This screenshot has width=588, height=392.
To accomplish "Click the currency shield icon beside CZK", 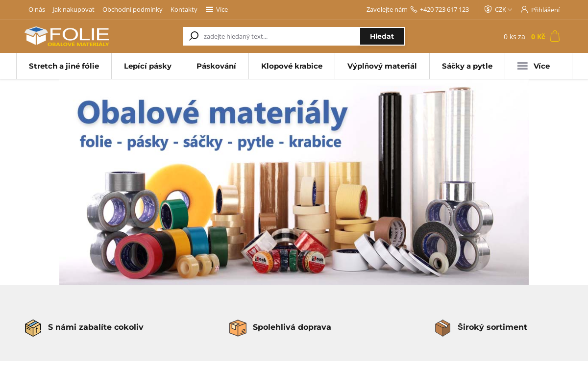I will click(488, 9).
